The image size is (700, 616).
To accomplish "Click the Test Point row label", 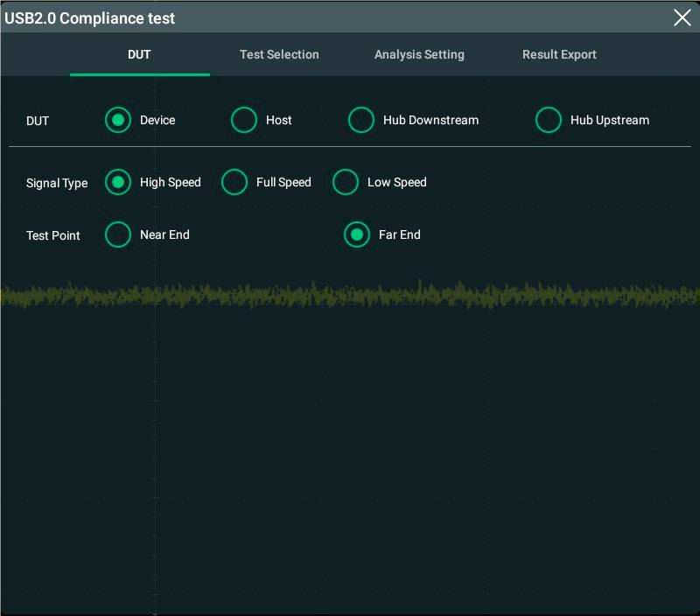I will tap(53, 235).
